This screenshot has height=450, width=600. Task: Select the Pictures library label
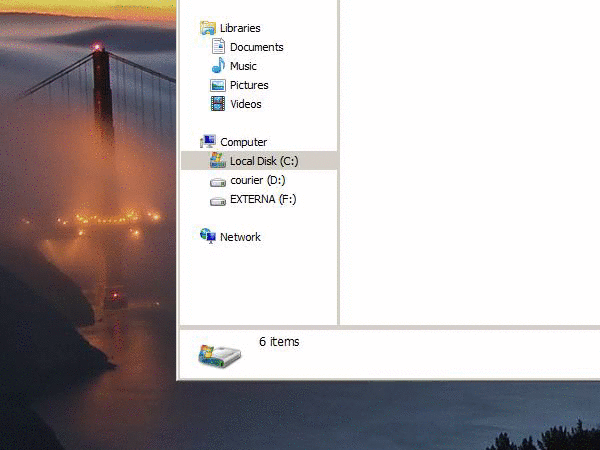click(x=249, y=85)
